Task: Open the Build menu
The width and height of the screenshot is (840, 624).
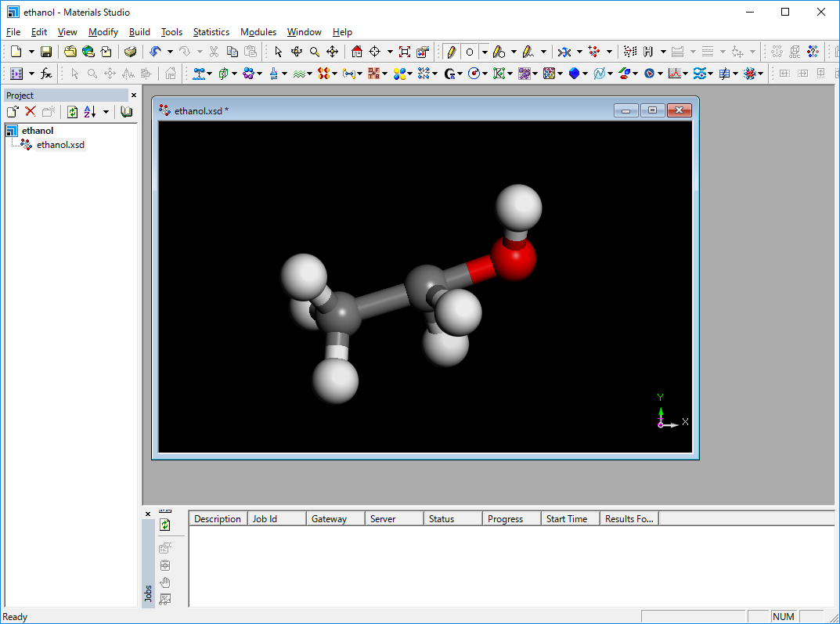Action: (x=139, y=32)
